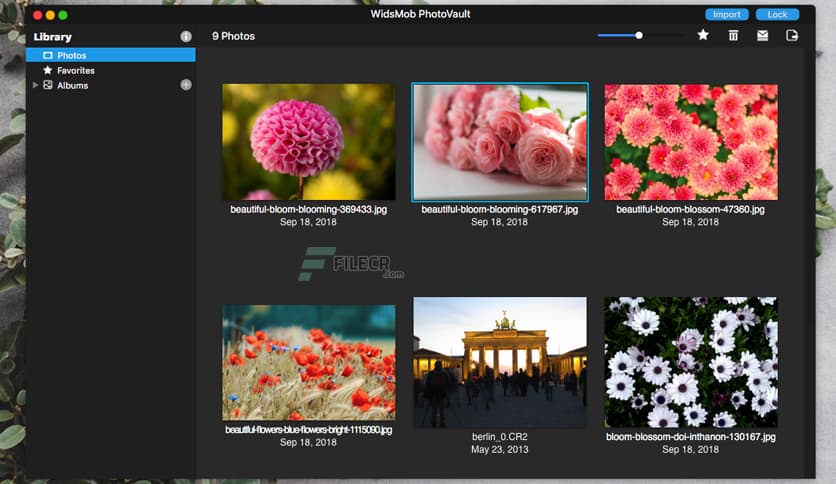Export photo using export icon
Screen dimensions: 836x484
[792, 36]
